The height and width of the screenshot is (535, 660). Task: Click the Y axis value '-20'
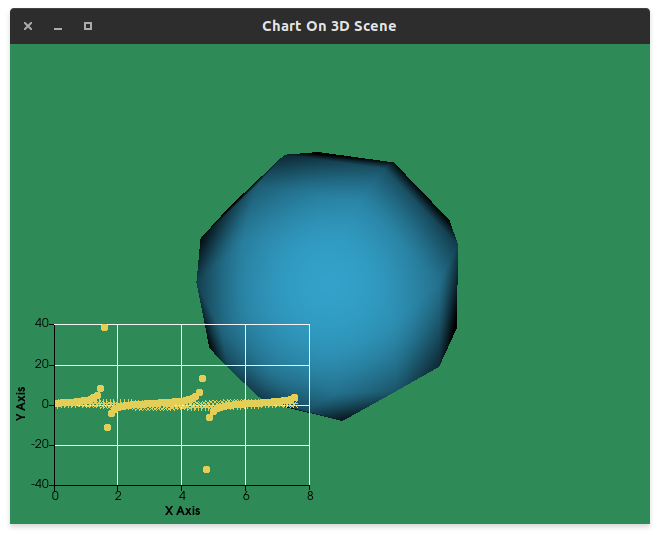pos(40,444)
